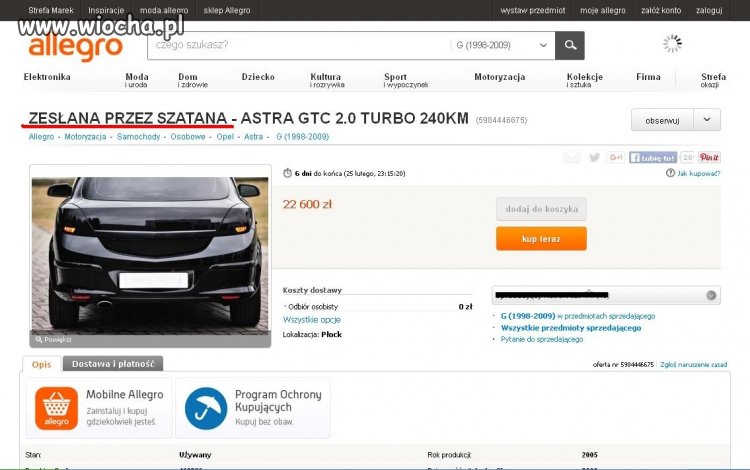Open the Motoryzacja category menu
The width and height of the screenshot is (750, 470).
(x=500, y=77)
